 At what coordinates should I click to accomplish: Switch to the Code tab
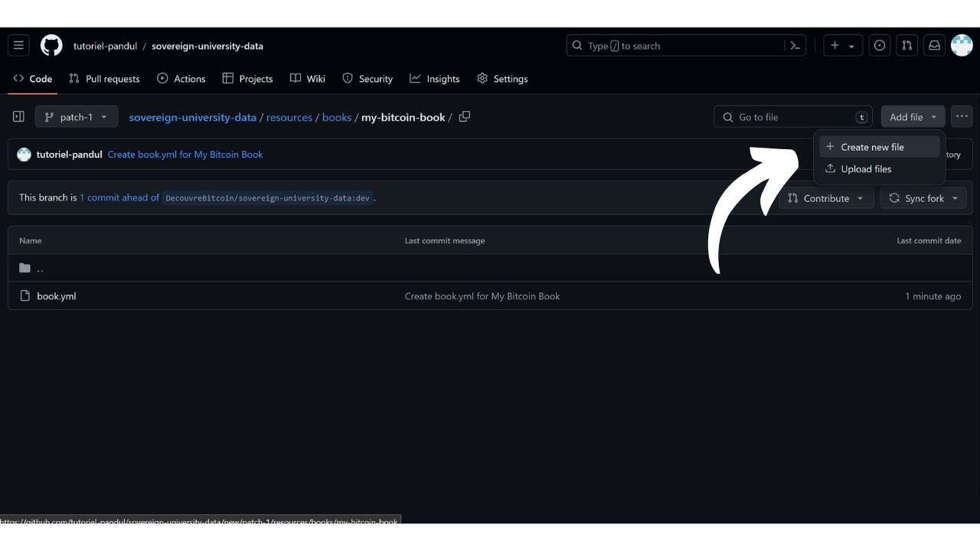(33, 79)
